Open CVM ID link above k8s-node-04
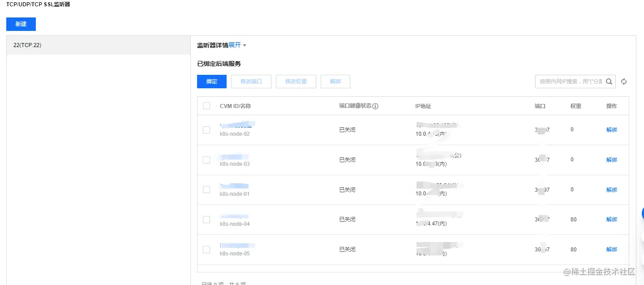The image size is (644, 285). [234, 216]
